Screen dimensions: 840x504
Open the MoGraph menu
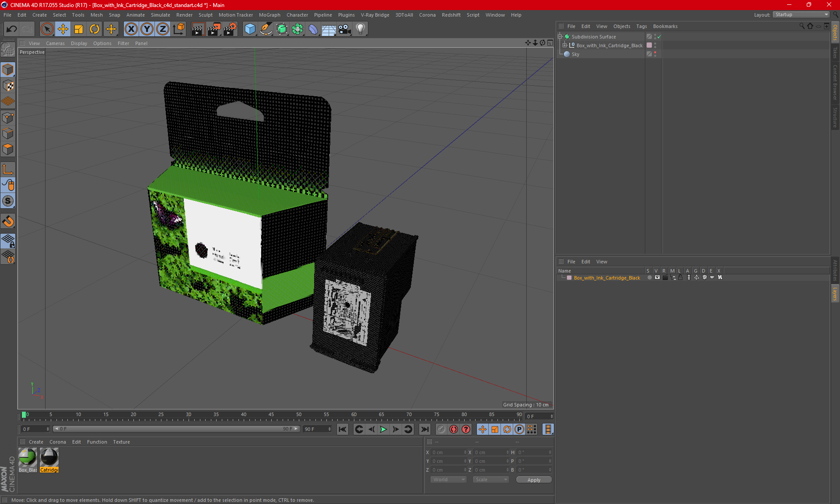coord(269,15)
